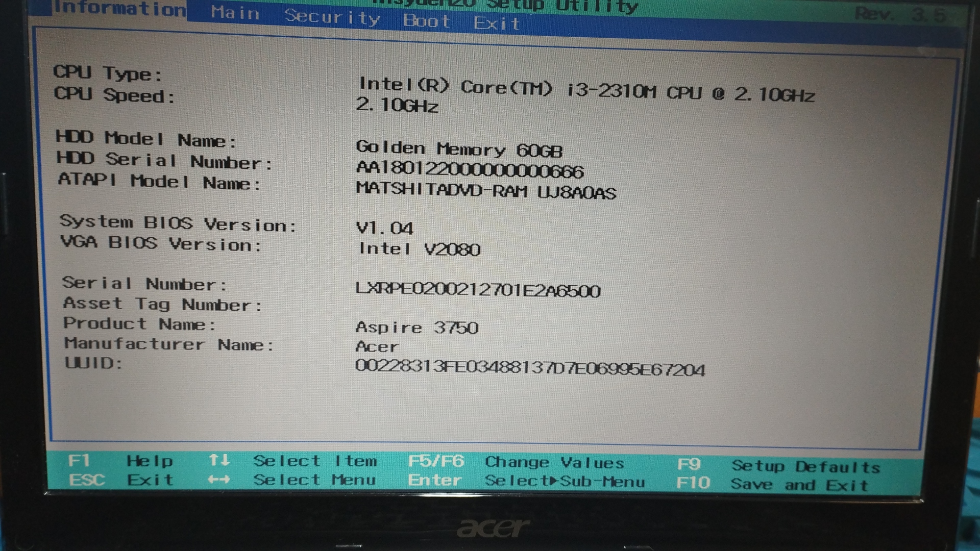Click the left-right arrows beside Select Menu

pyautogui.click(x=219, y=480)
